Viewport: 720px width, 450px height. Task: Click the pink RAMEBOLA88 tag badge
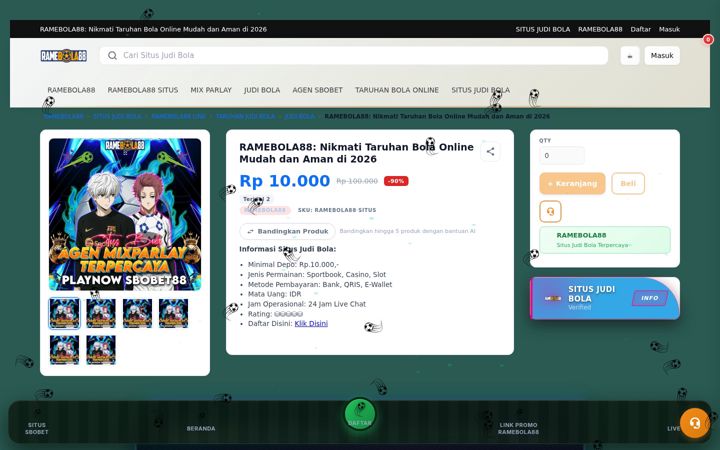click(265, 210)
